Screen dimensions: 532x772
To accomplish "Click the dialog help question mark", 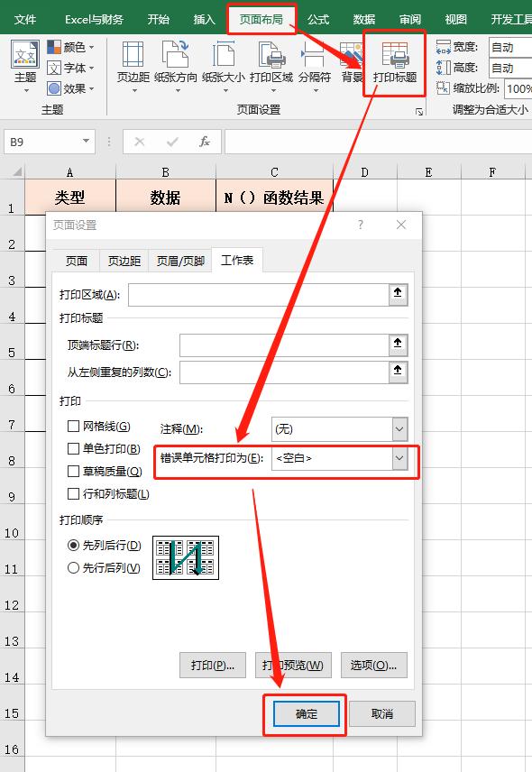I will click(361, 225).
